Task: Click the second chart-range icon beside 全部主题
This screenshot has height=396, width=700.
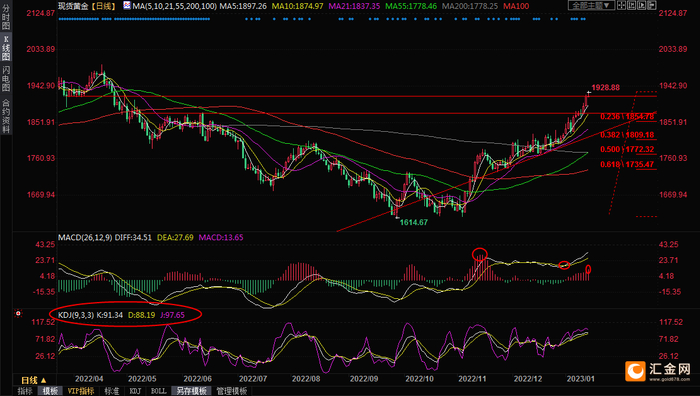Action: coord(631,5)
